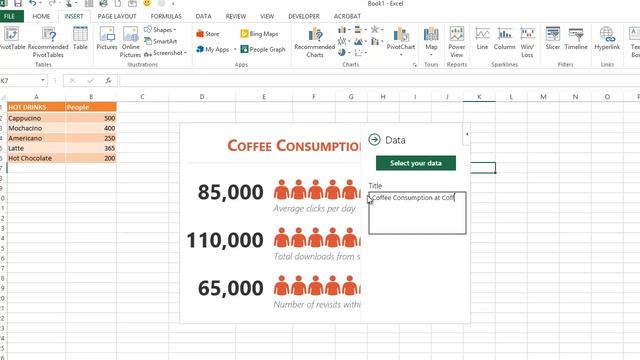Insert Pictures from file
The image size is (640, 360).
pos(107,38)
